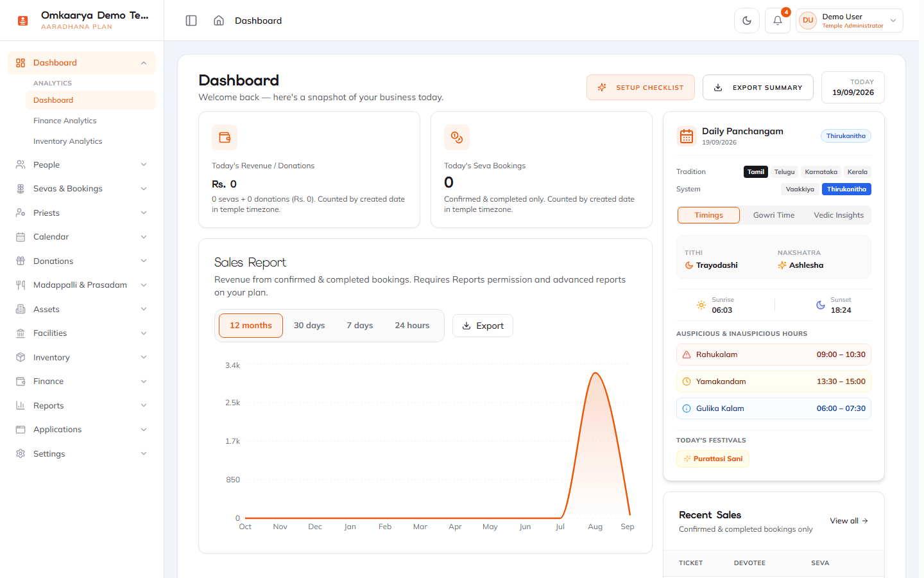Click the Sevas & Bookings sidebar icon
924x578 pixels.
click(x=21, y=189)
